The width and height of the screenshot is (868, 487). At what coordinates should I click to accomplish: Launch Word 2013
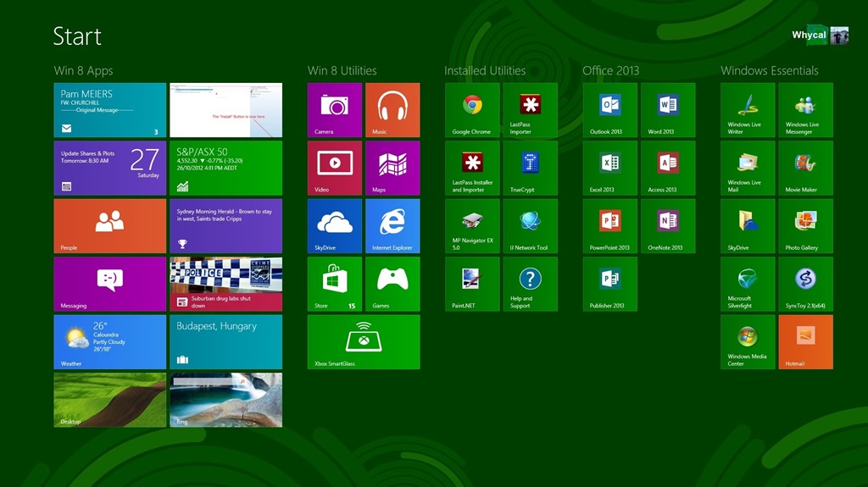pos(668,110)
